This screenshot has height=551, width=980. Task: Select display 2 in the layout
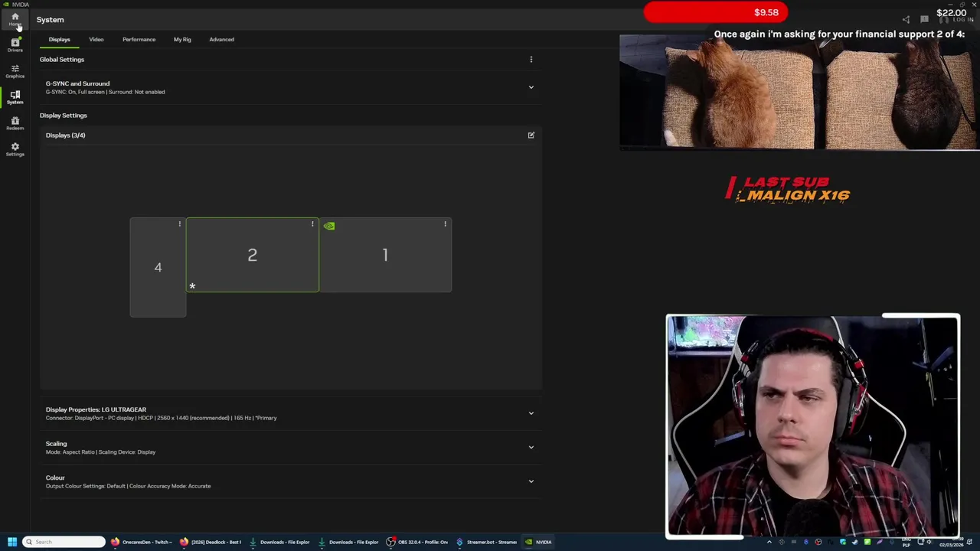252,255
